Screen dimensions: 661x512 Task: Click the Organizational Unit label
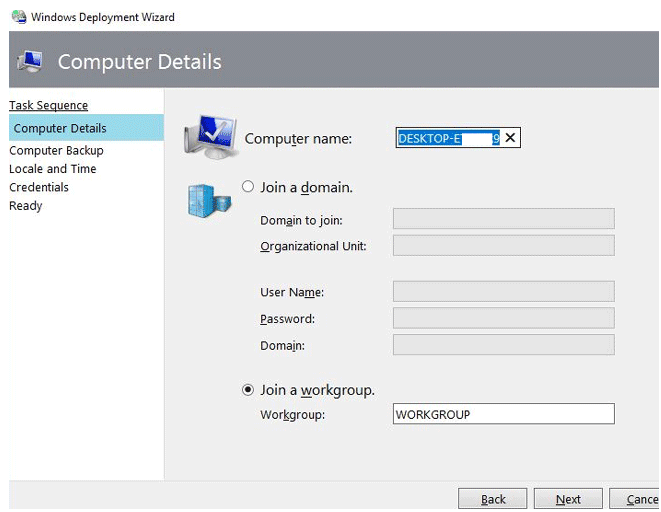pos(313,246)
